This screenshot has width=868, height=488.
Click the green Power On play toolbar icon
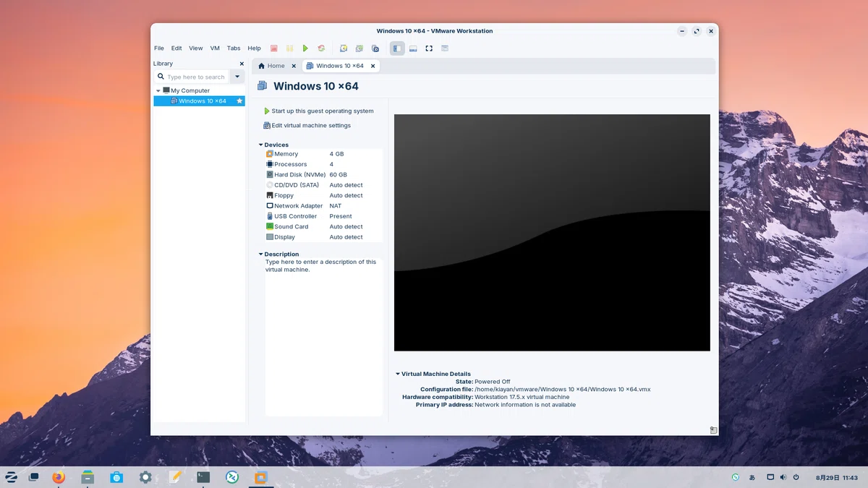pyautogui.click(x=305, y=48)
